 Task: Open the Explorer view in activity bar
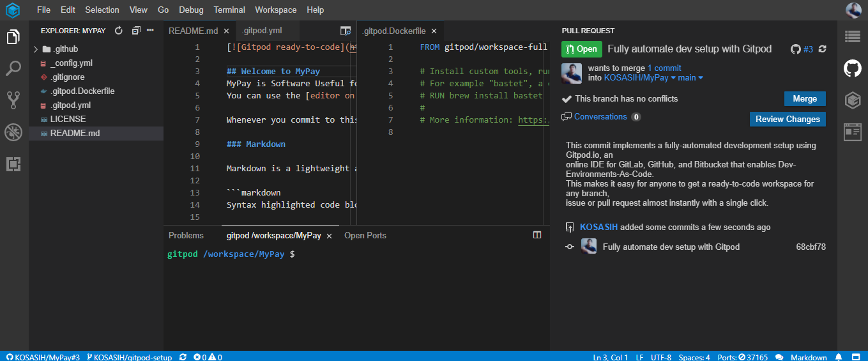(13, 37)
